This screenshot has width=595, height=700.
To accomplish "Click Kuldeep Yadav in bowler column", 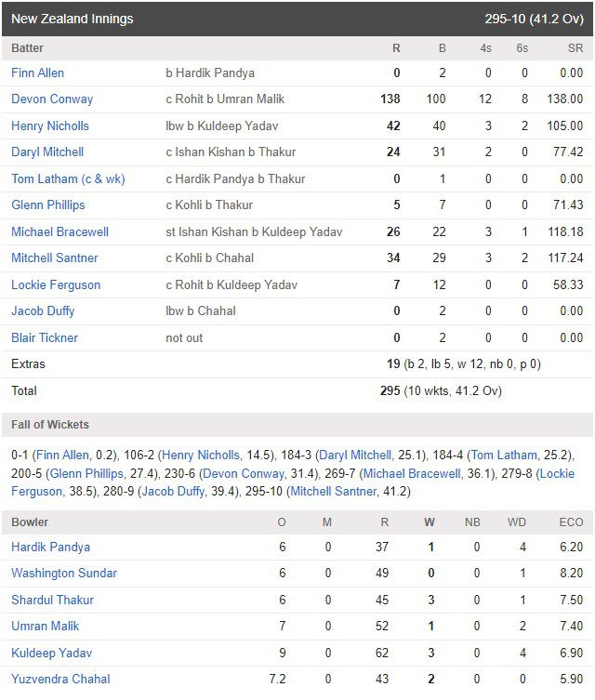I will (51, 654).
